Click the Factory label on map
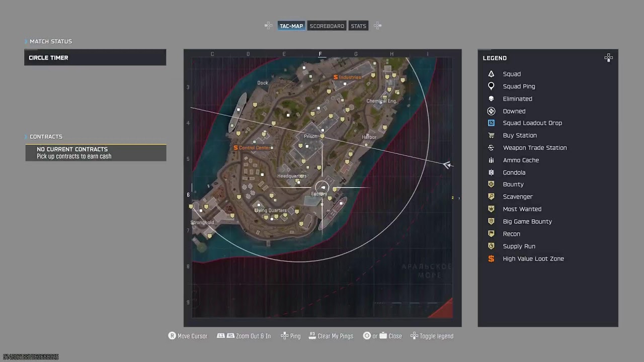This screenshot has width=644, height=362. (x=319, y=194)
